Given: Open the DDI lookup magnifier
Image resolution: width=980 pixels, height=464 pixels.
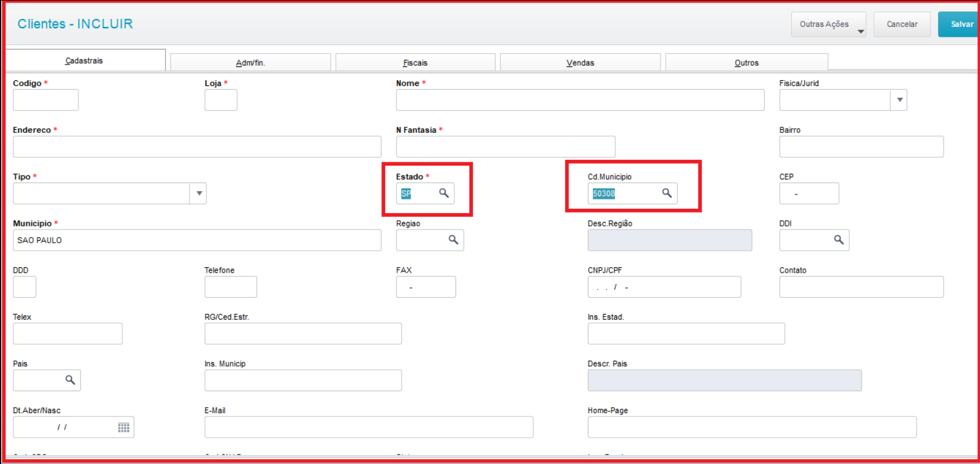Looking at the screenshot, I should (x=838, y=240).
